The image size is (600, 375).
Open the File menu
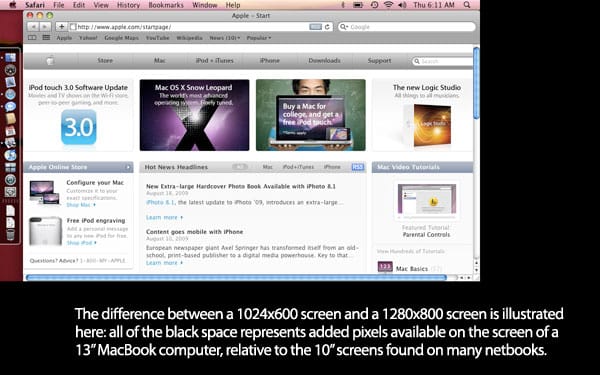(59, 5)
